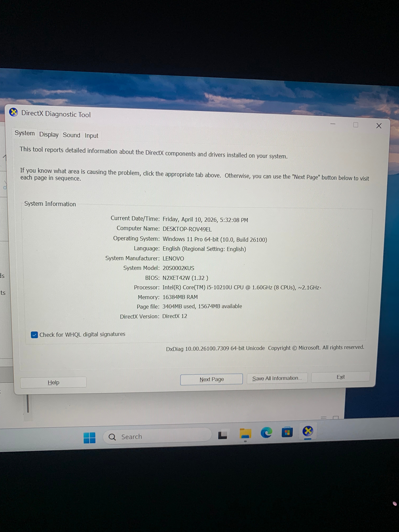
Task: Open the Sound tab
Action: tap(71, 135)
